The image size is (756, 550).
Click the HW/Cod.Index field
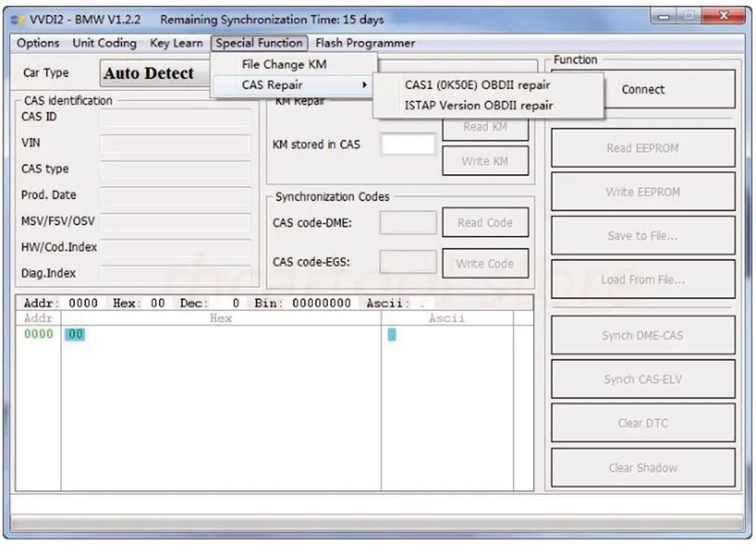(x=176, y=247)
